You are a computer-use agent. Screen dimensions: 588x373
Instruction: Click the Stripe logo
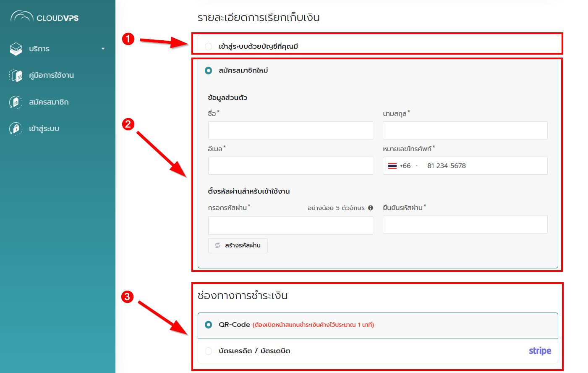[540, 351]
